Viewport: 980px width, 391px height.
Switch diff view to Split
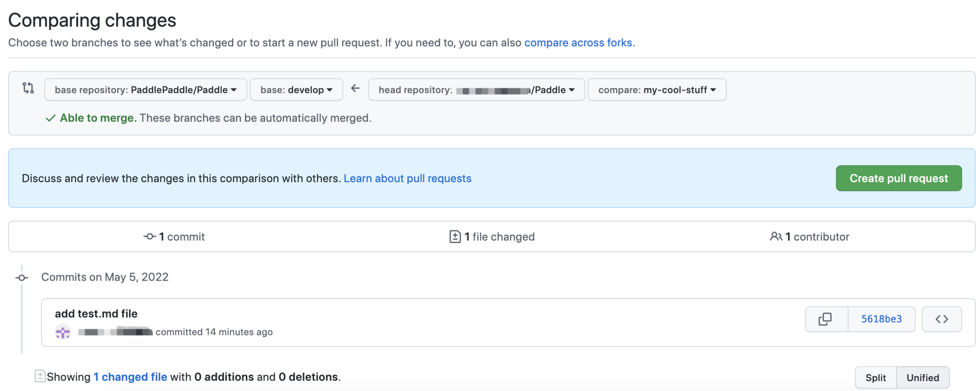(x=875, y=377)
